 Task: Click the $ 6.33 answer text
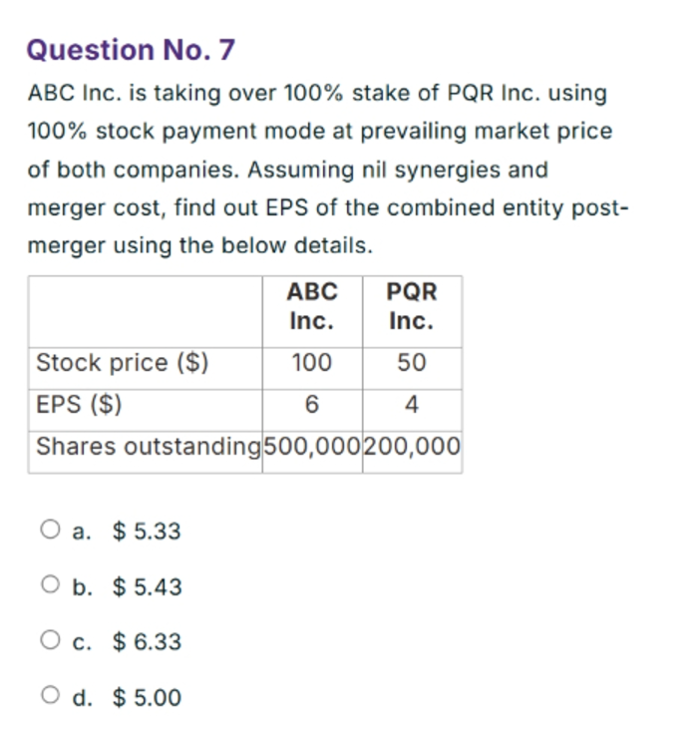point(147,641)
